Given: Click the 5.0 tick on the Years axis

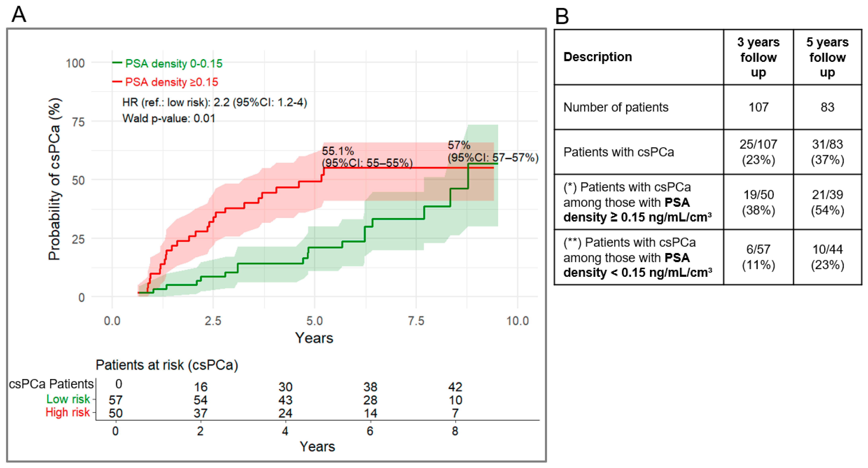Looking at the screenshot, I should click(314, 321).
